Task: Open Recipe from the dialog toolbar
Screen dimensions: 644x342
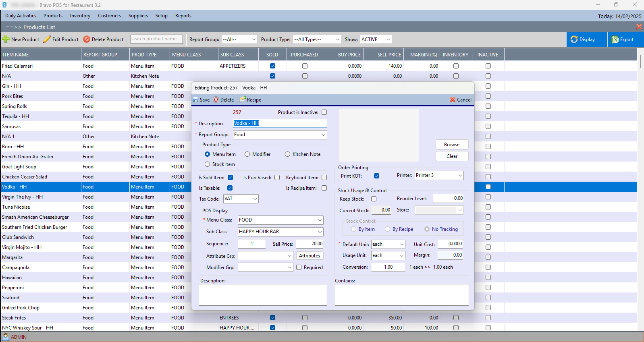Action: coord(251,100)
